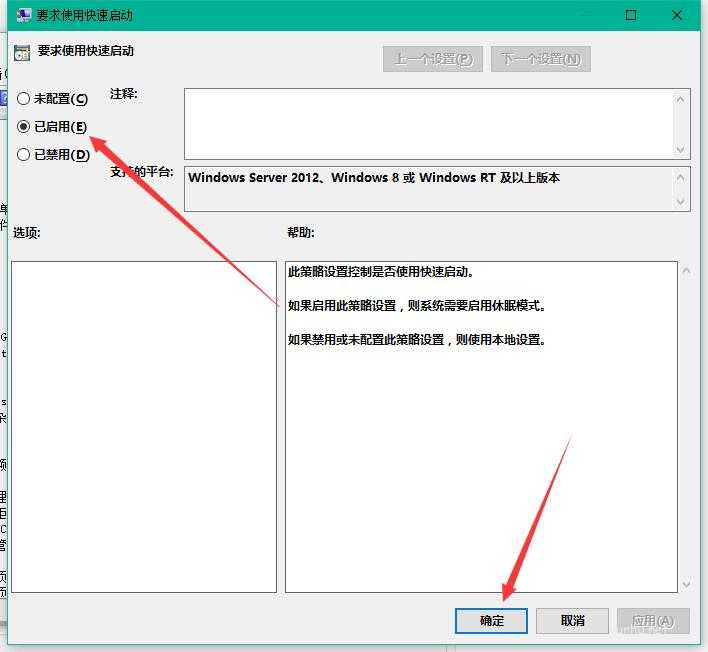Click the help pane scroll down arrow

coord(686,584)
